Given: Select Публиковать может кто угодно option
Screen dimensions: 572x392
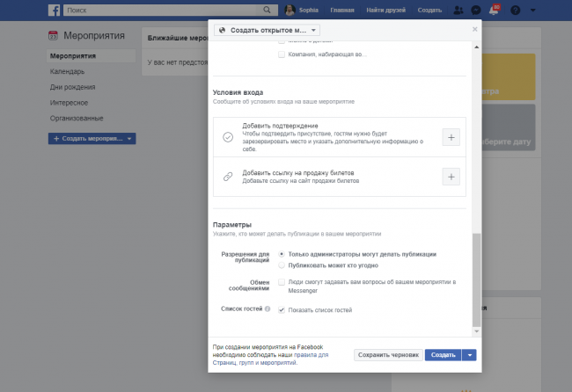Looking at the screenshot, I should pyautogui.click(x=282, y=265).
